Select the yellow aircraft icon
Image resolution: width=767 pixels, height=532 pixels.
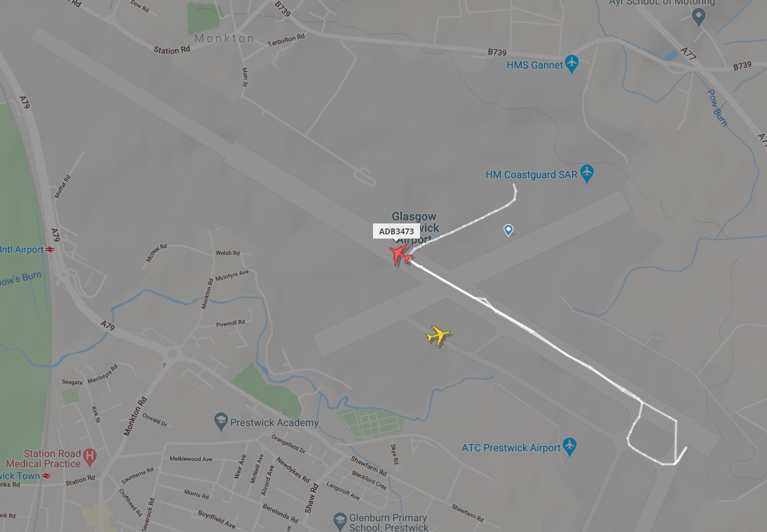pos(438,336)
